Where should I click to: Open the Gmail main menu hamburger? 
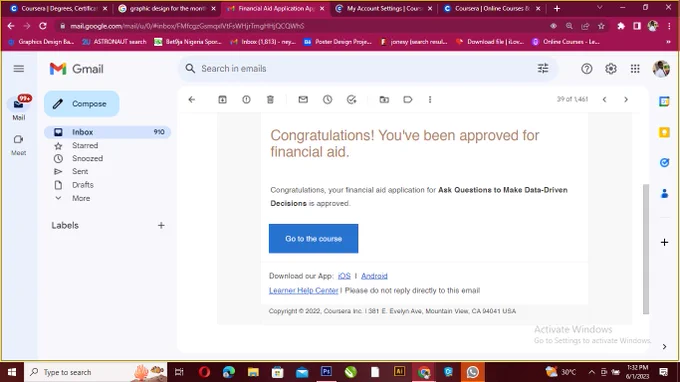(19, 69)
